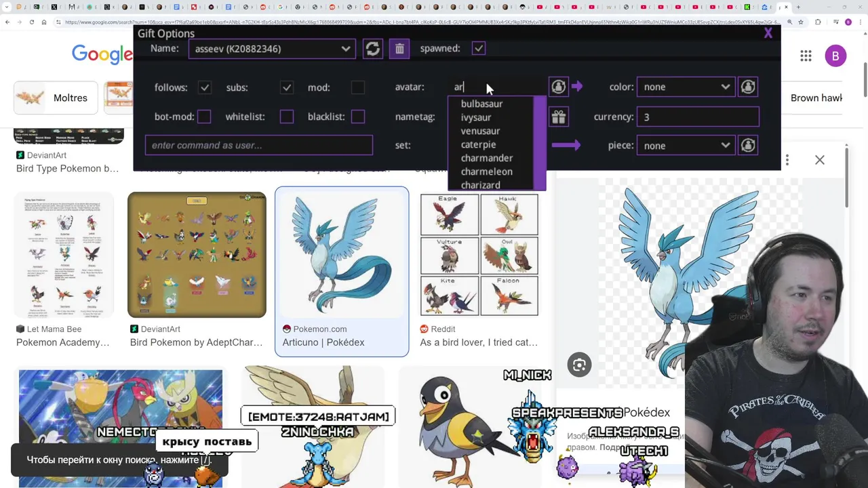Viewport: 868px width, 488px height.
Task: Open a new browser tab
Action: [798, 7]
